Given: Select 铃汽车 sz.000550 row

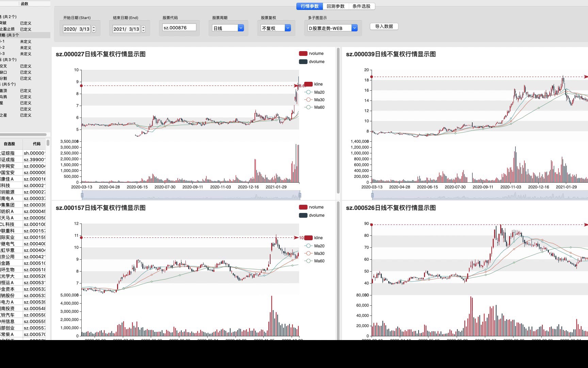Looking at the screenshot, I should pos(23,315).
